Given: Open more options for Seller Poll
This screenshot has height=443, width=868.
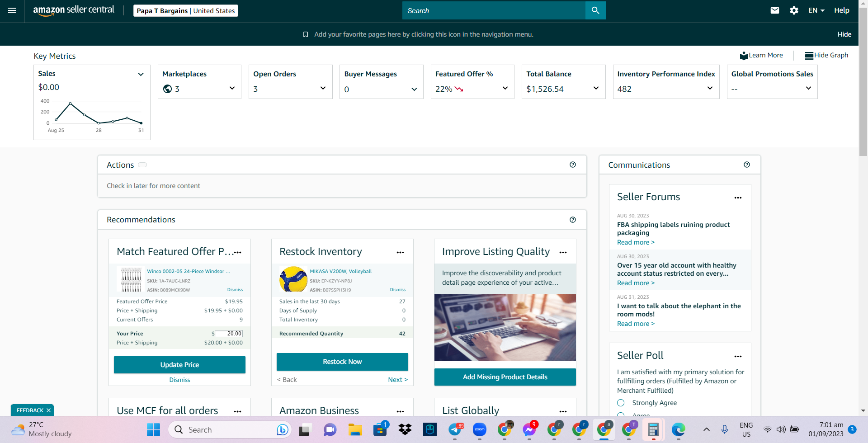Looking at the screenshot, I should click(x=738, y=356).
